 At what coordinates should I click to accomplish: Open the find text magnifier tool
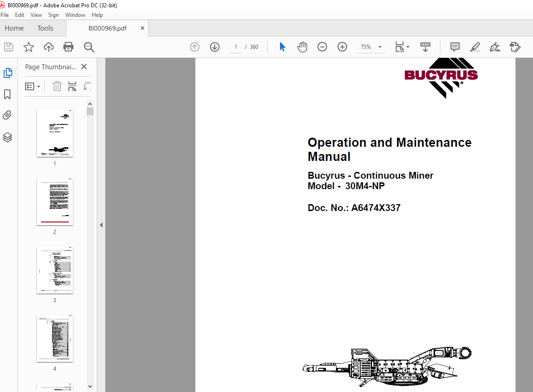(x=89, y=47)
